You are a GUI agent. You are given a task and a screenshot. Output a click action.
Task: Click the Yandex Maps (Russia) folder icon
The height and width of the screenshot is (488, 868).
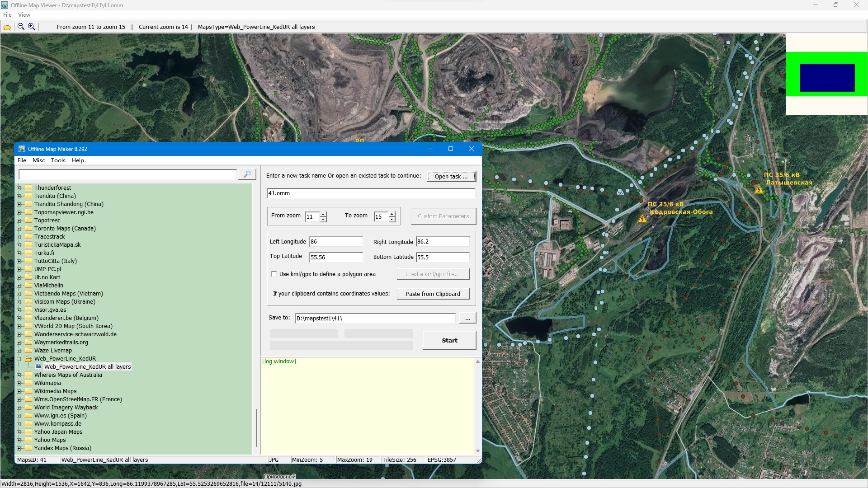point(29,448)
